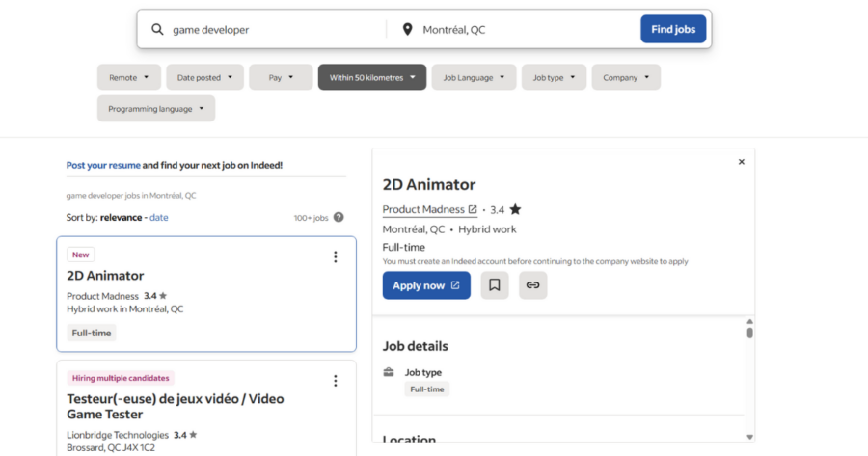The height and width of the screenshot is (456, 868).
Task: Save the 2D Animator job with bookmark icon
Action: coord(495,285)
